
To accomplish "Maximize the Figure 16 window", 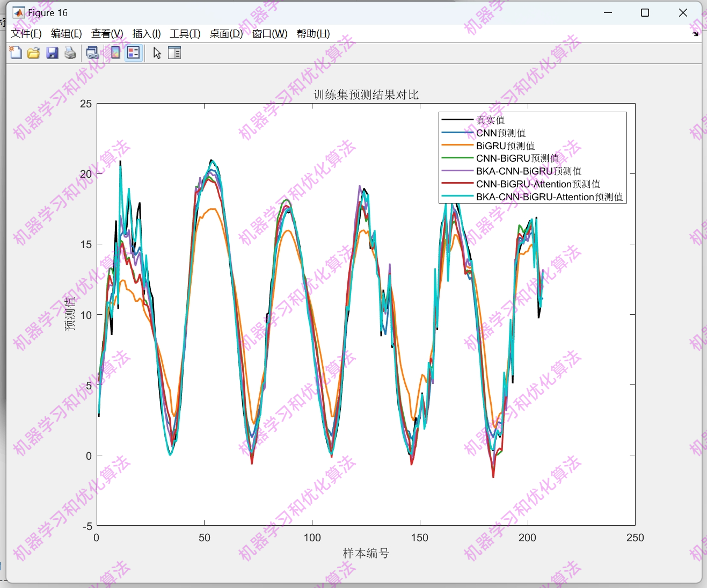I will point(645,12).
